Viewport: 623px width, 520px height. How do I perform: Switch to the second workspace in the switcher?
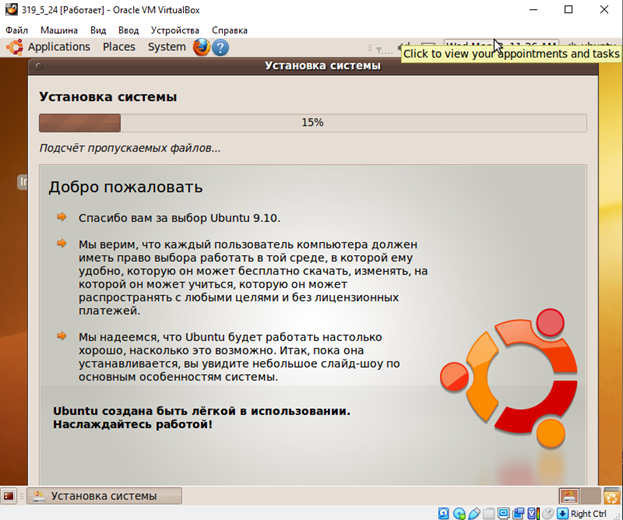[590, 496]
